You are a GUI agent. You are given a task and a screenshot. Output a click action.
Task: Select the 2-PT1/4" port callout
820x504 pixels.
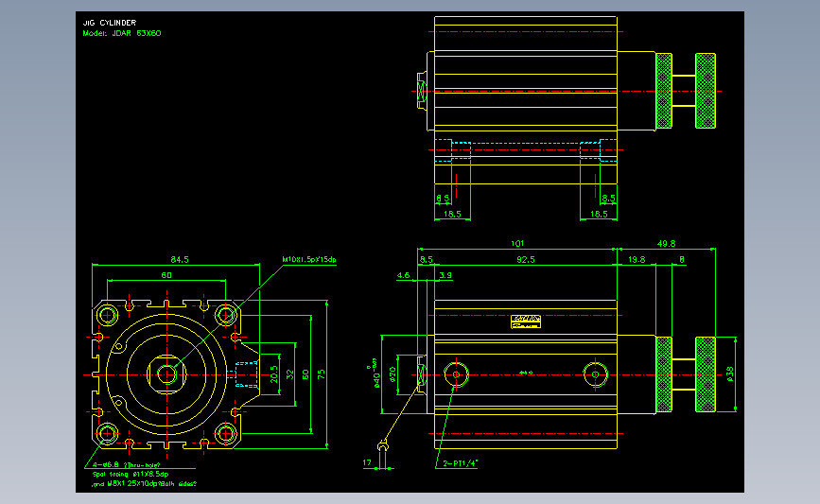click(x=461, y=463)
